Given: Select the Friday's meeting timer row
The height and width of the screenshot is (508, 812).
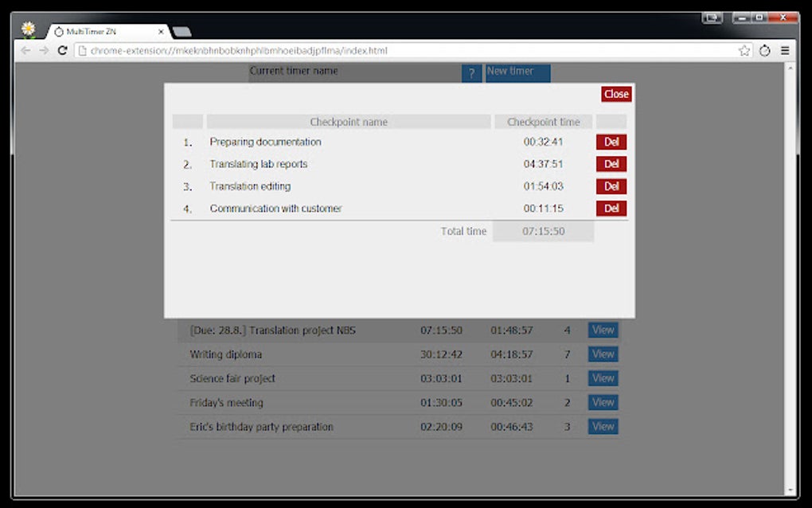Looking at the screenshot, I should pos(399,402).
